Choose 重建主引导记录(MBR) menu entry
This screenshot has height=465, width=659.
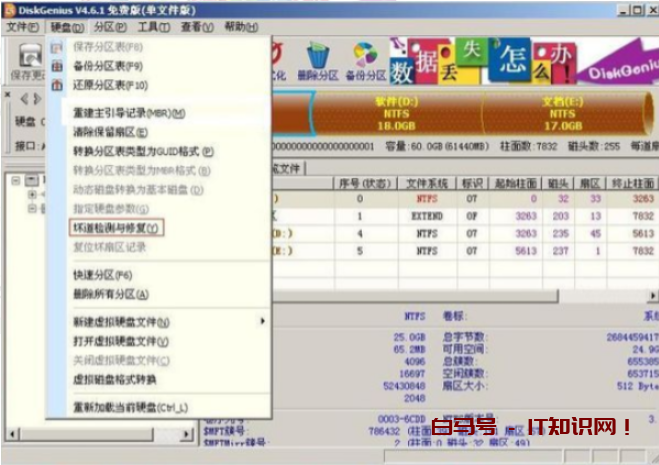tap(129, 113)
